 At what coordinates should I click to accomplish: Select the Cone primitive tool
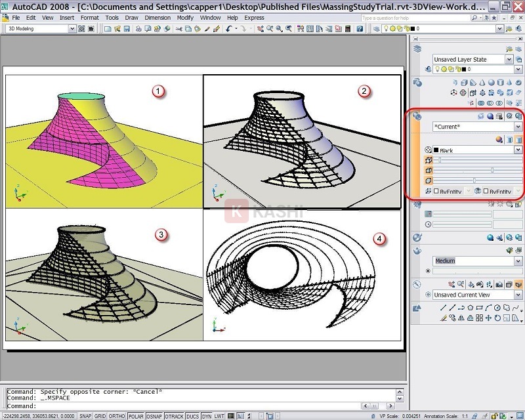(482, 83)
